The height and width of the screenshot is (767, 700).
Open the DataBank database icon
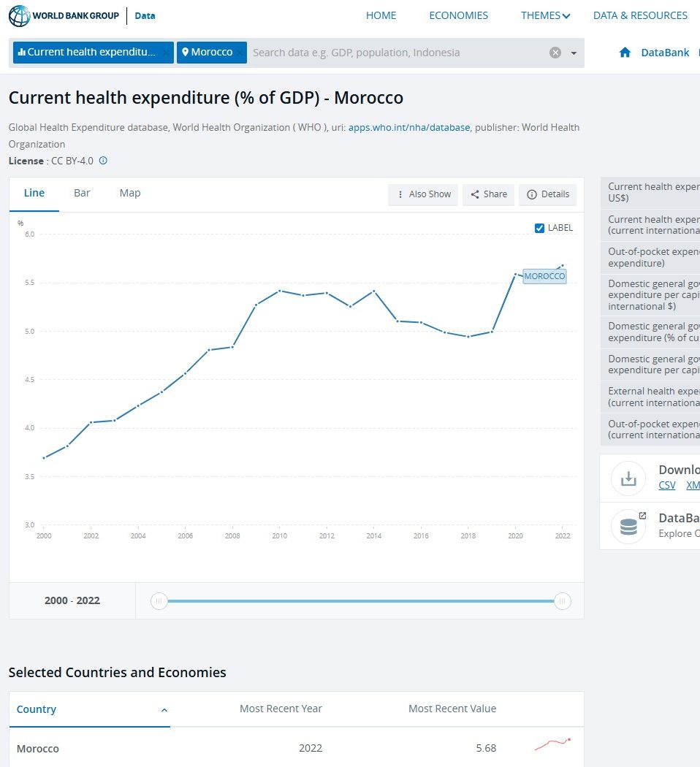pos(629,526)
